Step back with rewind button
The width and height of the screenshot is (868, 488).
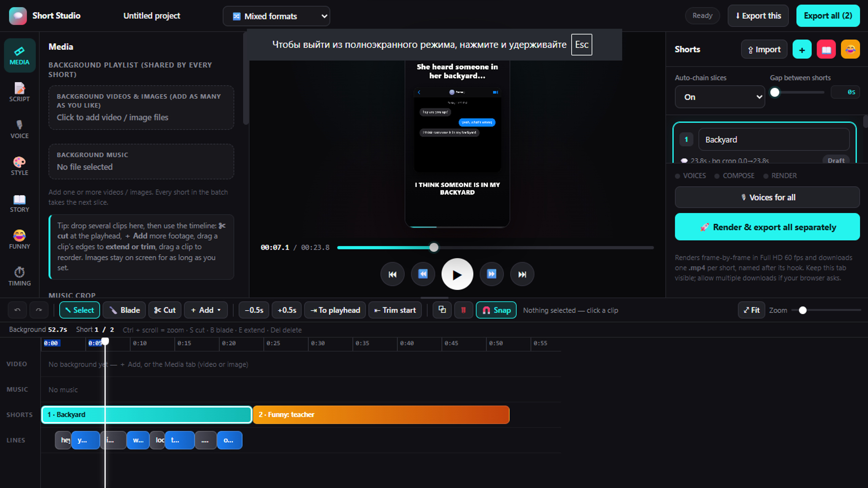tap(423, 274)
